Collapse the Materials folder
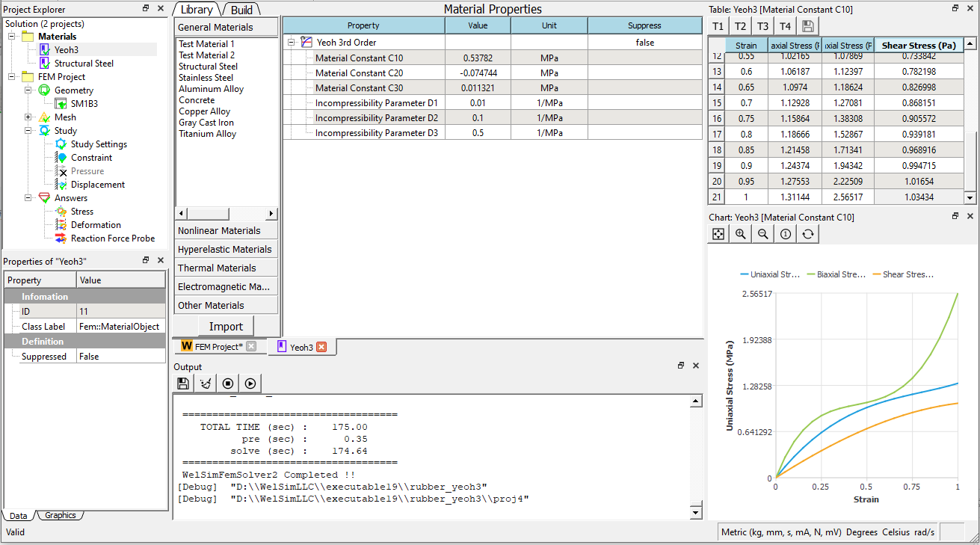Screen dimensions: 980x545 [12, 37]
